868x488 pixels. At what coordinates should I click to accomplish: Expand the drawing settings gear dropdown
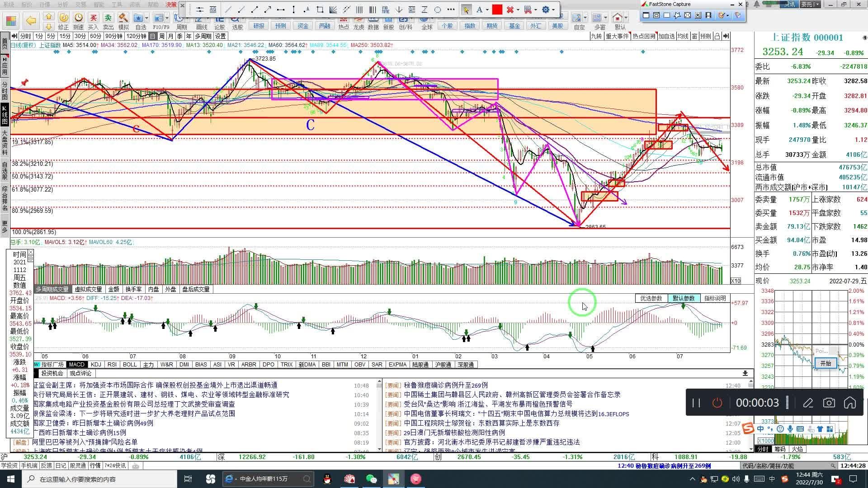[553, 9]
